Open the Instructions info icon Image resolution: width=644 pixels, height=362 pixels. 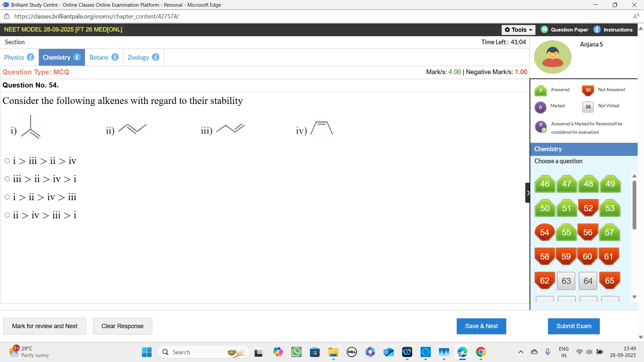point(597,29)
